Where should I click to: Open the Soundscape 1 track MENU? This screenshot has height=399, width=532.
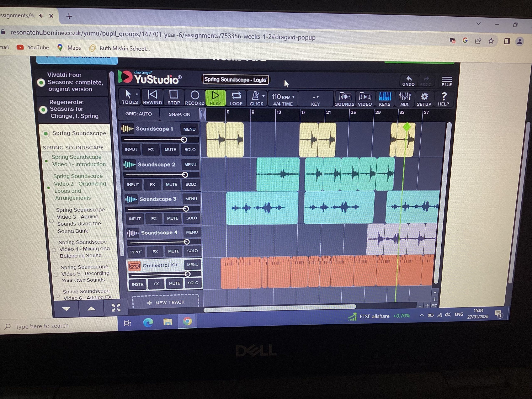click(x=189, y=129)
